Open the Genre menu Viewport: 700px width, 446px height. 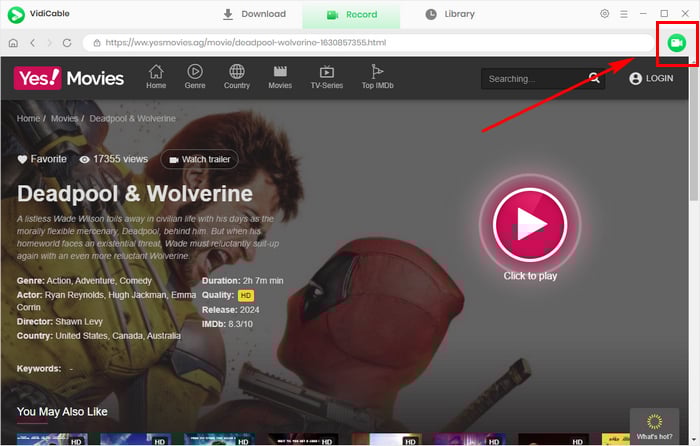[x=195, y=77]
